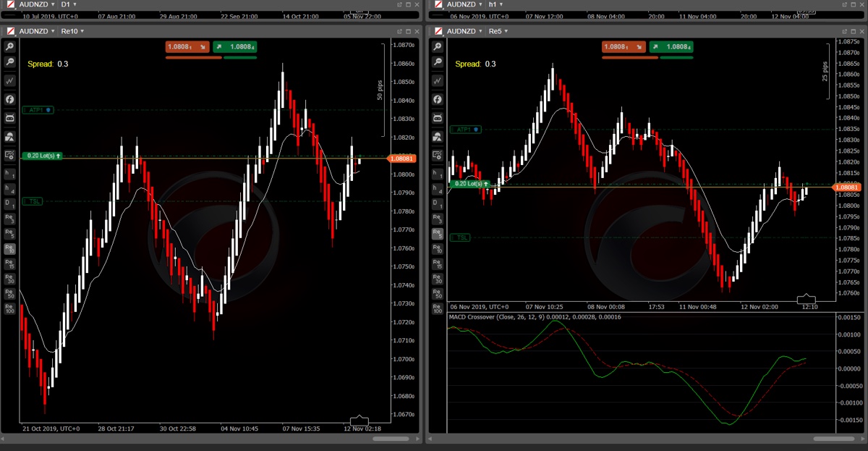Image resolution: width=868 pixels, height=451 pixels.
Task: Detach the h1 chart window
Action: pyautogui.click(x=844, y=4)
